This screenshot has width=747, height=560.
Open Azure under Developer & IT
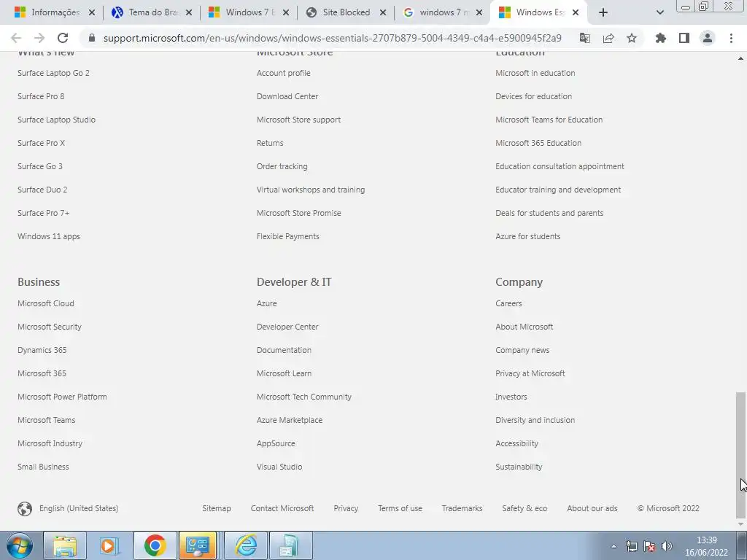(x=267, y=303)
